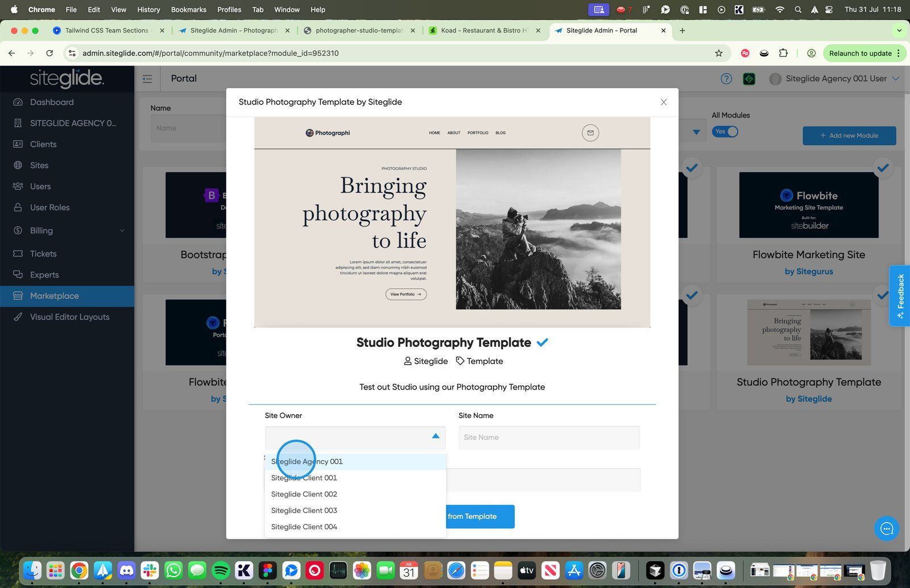Switch to Tailwind CSS Team Sections tab
The width and height of the screenshot is (910, 588).
click(x=106, y=31)
